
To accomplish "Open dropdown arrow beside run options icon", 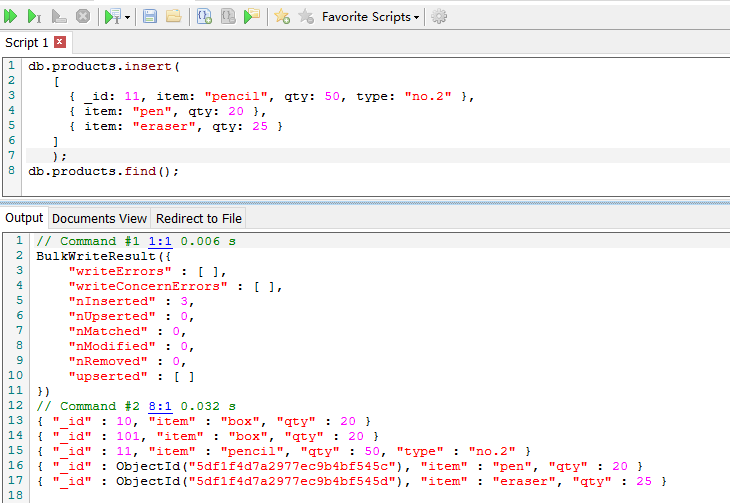I will point(128,18).
